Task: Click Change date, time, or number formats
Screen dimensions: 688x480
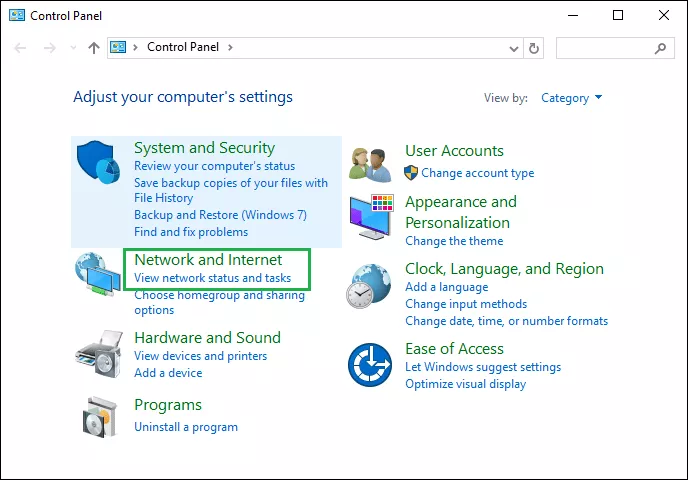Action: (x=506, y=321)
